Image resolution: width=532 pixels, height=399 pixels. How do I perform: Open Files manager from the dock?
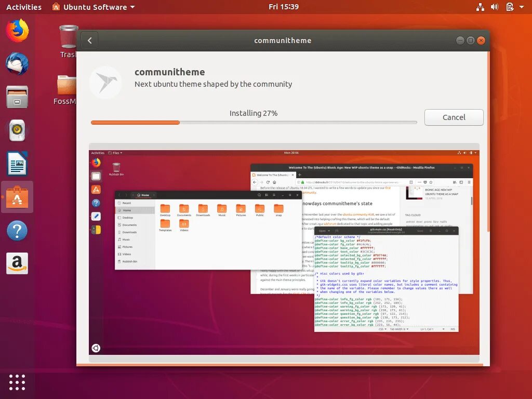click(17, 97)
